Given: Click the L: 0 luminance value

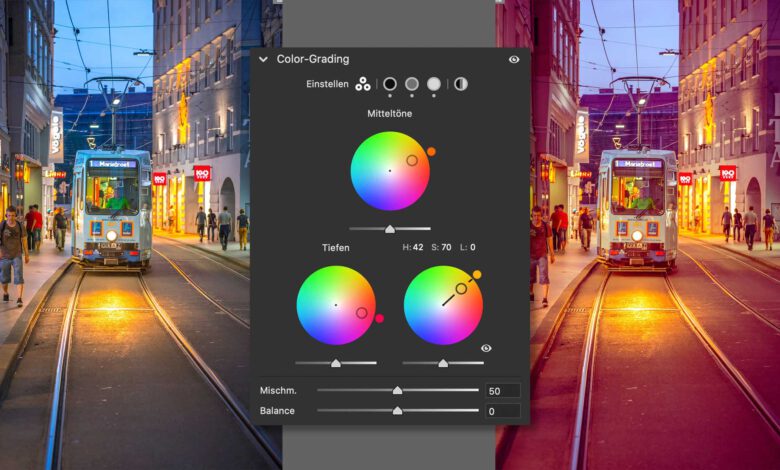Looking at the screenshot, I should [468, 247].
